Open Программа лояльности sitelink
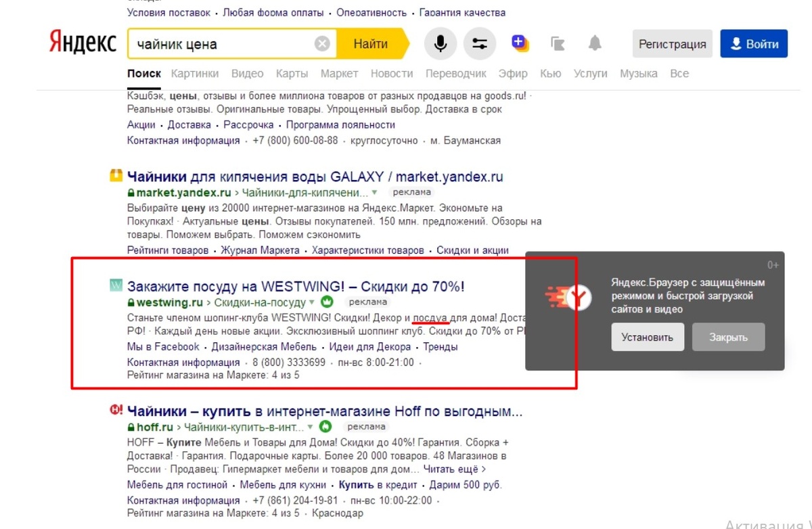This screenshot has height=529, width=812. 340,124
